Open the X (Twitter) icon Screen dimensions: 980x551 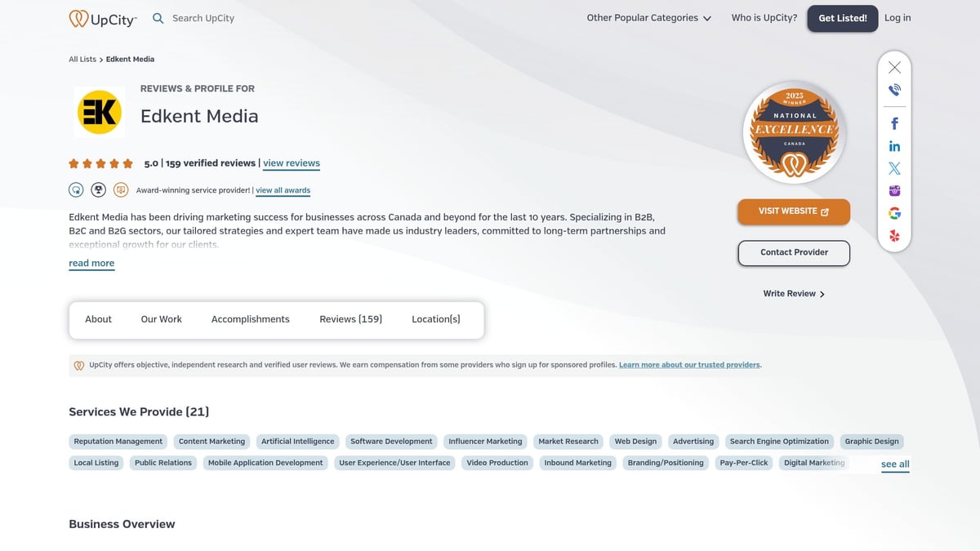click(894, 168)
